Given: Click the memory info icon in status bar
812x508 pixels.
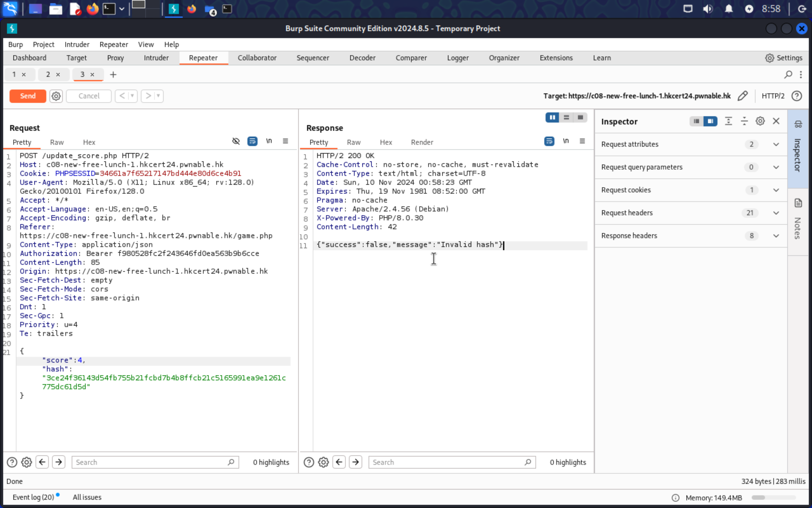Looking at the screenshot, I should click(676, 498).
